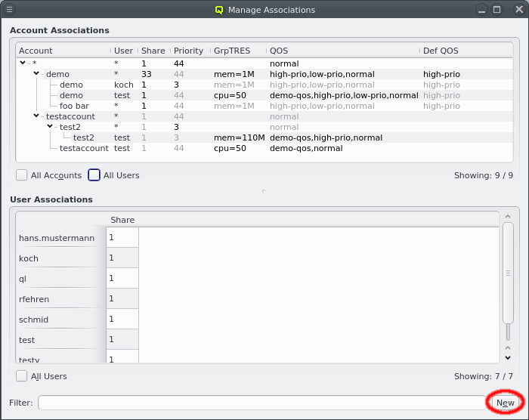
Task: Select the demo row for user koch
Action: [264, 85]
